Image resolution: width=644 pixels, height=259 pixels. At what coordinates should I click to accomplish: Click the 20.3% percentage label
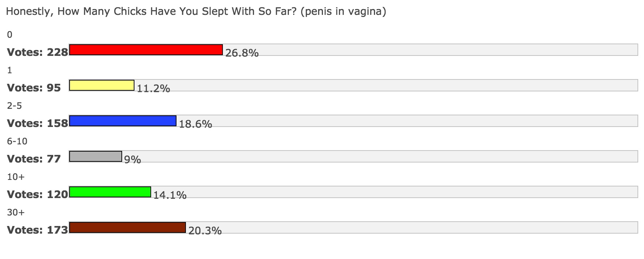pyautogui.click(x=205, y=231)
